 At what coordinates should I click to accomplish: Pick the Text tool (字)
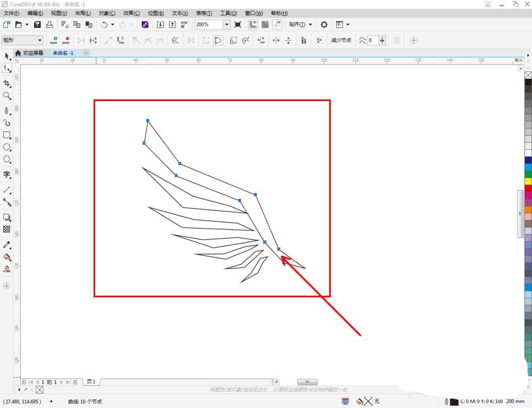(x=7, y=174)
